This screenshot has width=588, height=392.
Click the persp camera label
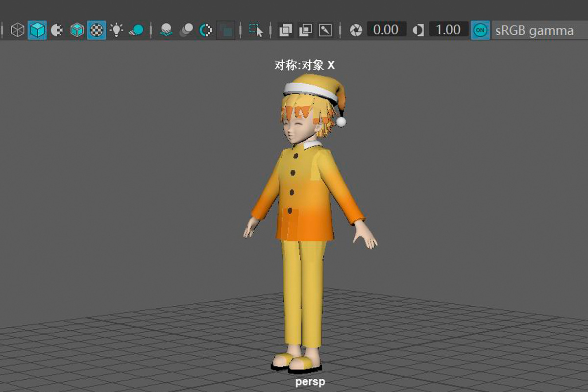click(310, 381)
